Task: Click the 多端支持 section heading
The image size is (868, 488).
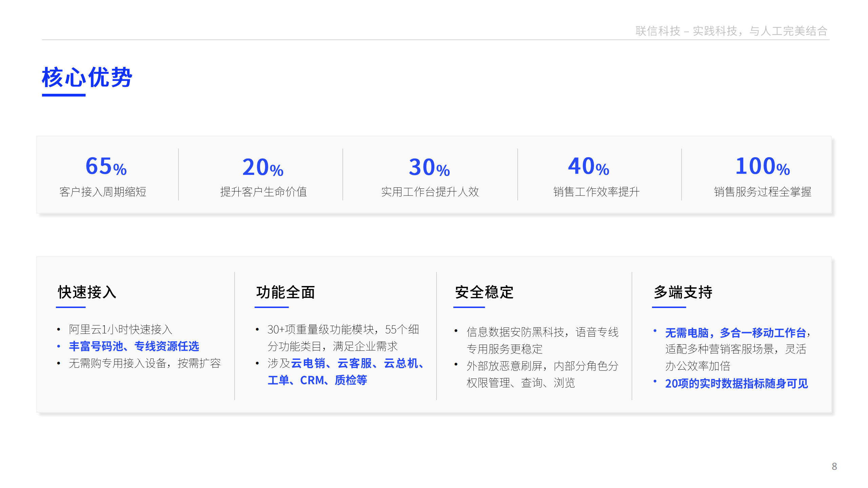Action: click(683, 292)
